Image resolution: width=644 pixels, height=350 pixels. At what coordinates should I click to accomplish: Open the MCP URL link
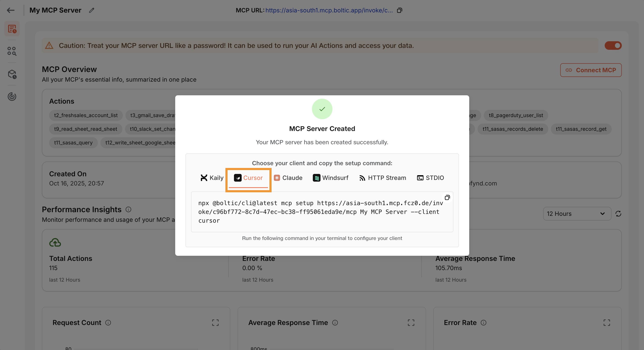click(x=329, y=10)
